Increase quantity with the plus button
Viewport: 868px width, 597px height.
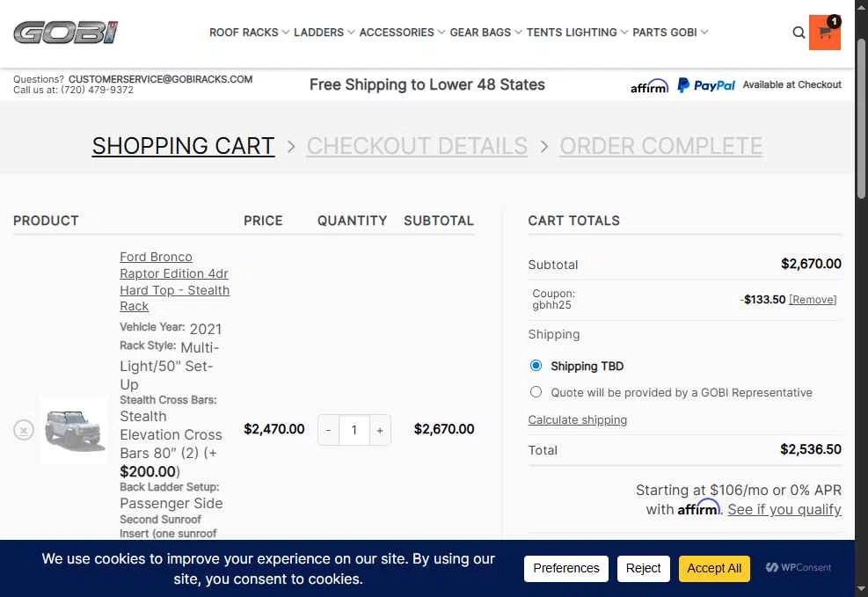tap(380, 430)
